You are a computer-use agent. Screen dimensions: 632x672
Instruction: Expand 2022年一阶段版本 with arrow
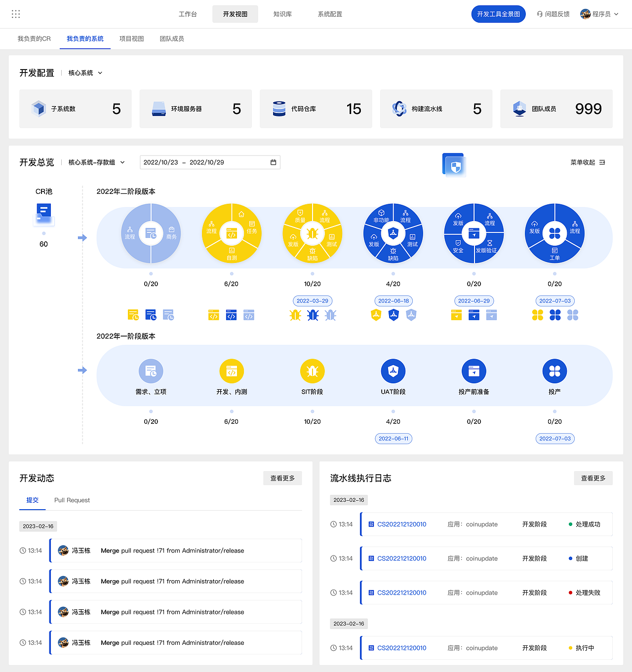coord(82,370)
